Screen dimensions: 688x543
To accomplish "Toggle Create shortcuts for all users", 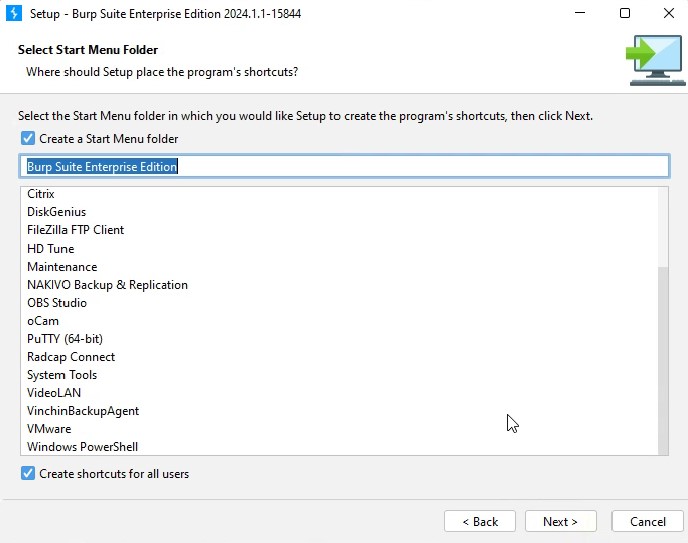I will 28,474.
